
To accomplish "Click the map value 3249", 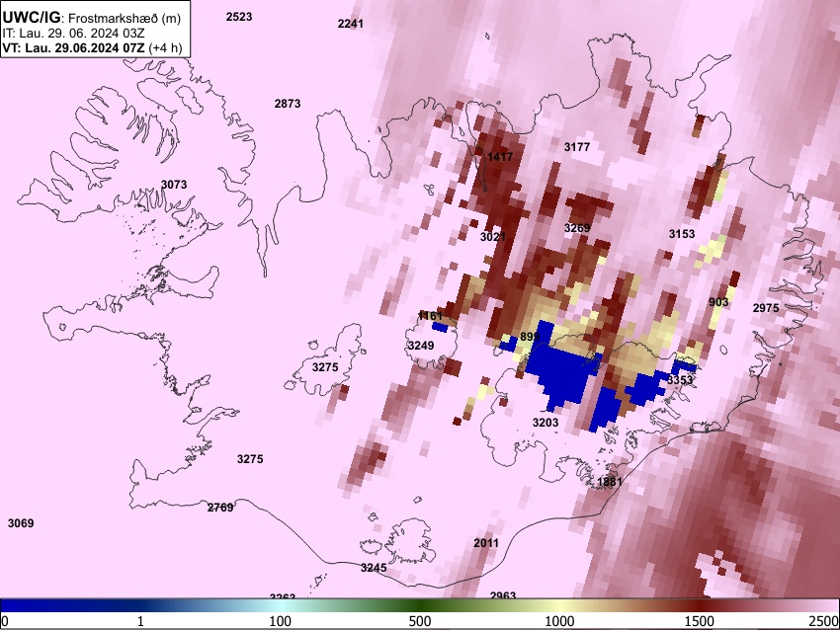I will click(421, 346).
